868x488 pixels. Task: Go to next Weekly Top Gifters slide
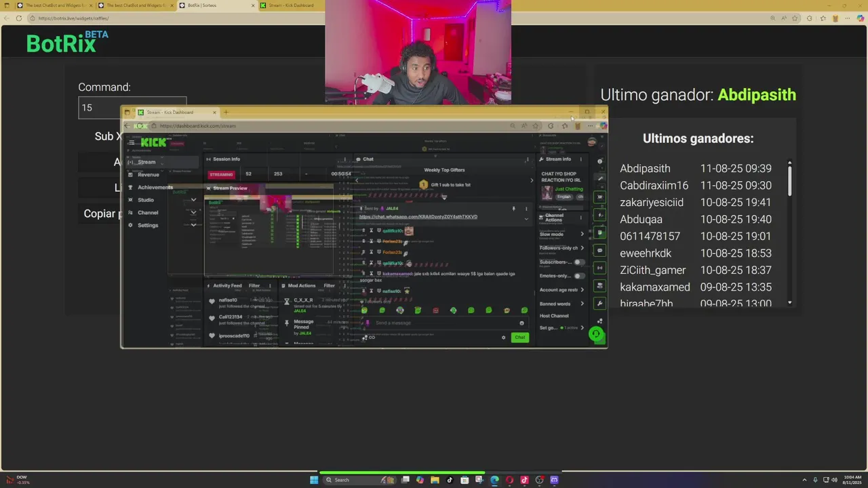point(532,180)
